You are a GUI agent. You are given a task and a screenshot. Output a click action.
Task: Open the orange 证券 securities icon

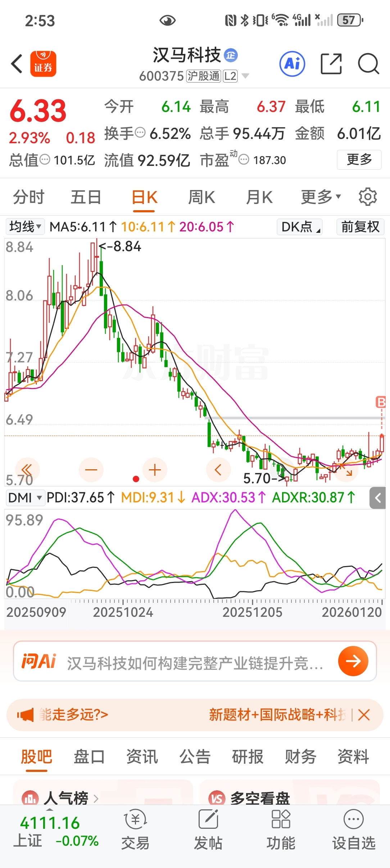[43, 64]
